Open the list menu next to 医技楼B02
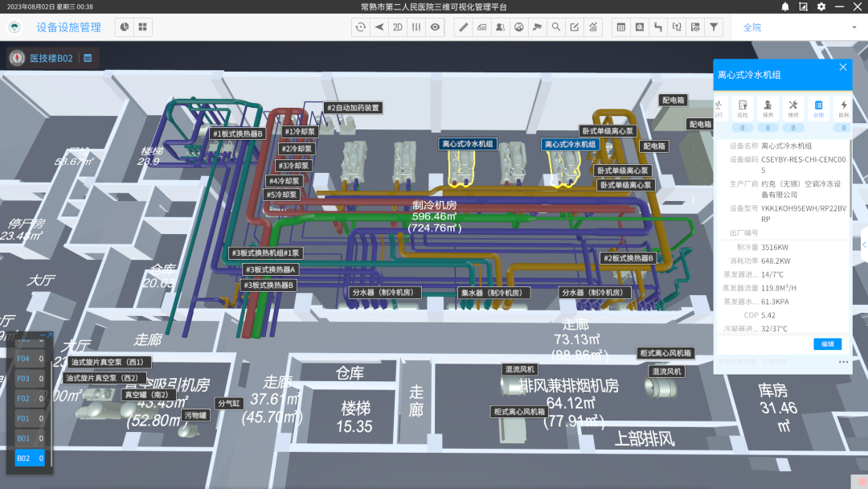The width and height of the screenshot is (868, 489). pyautogui.click(x=88, y=58)
